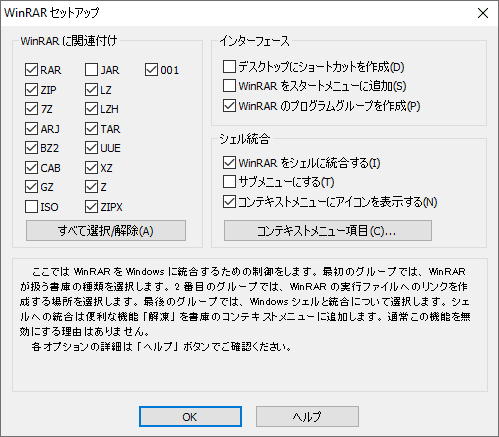Toggle the LZ checkbox
This screenshot has height=437, width=499.
tap(91, 90)
